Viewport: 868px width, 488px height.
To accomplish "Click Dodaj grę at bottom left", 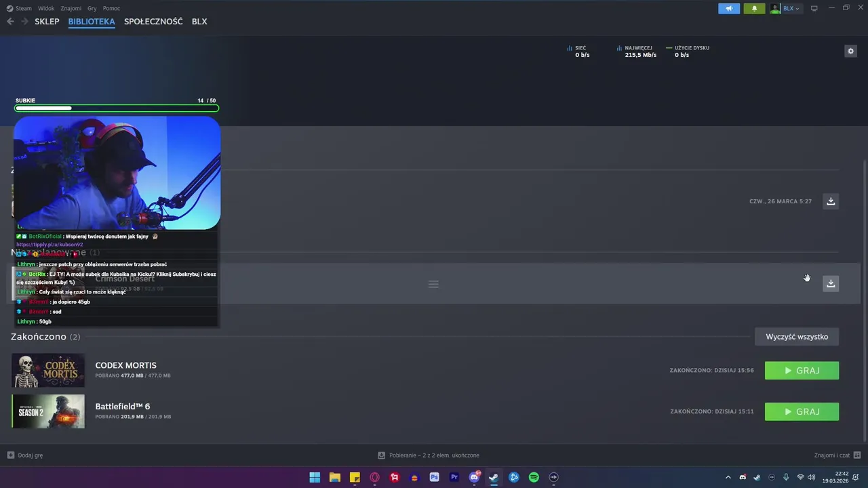I will (x=25, y=455).
